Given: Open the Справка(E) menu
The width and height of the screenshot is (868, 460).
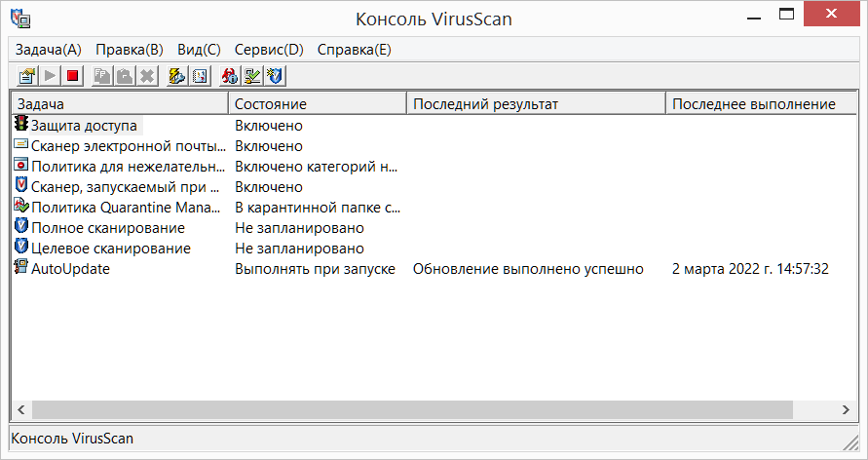Looking at the screenshot, I should click(x=355, y=50).
